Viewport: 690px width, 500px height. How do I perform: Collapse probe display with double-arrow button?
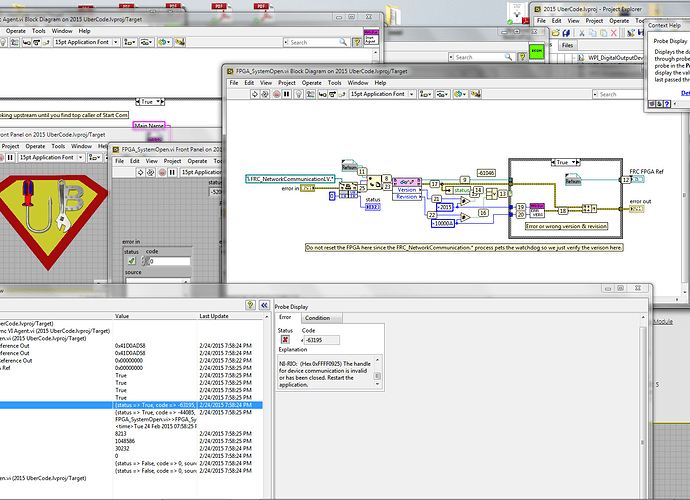click(x=264, y=305)
